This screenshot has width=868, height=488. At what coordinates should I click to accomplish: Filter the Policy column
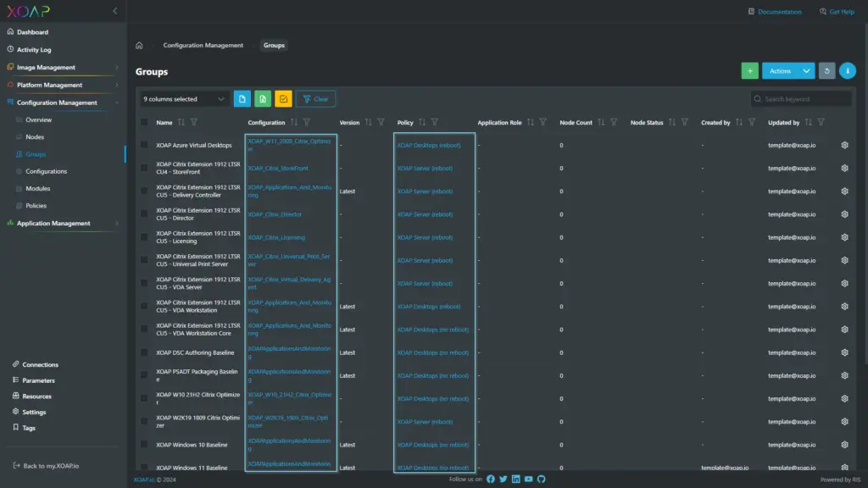pos(435,122)
